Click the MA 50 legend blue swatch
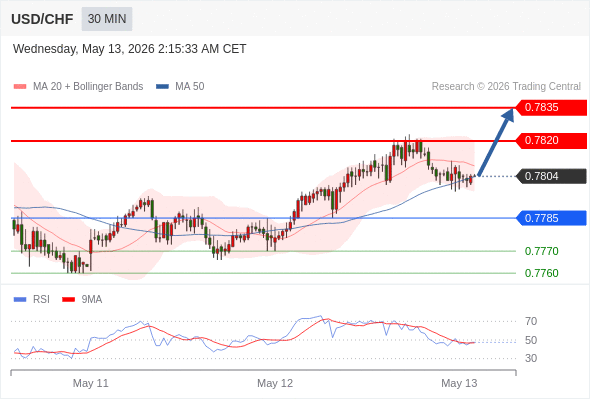The width and height of the screenshot is (590, 400). pos(162,87)
